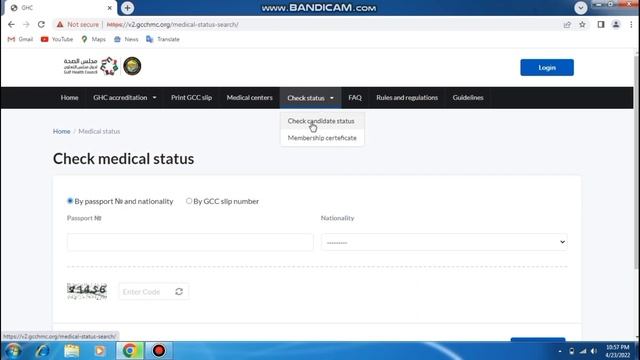Open the file explorer folder taskbar icon
Viewport: 640px width, 360px height.
coord(71,351)
